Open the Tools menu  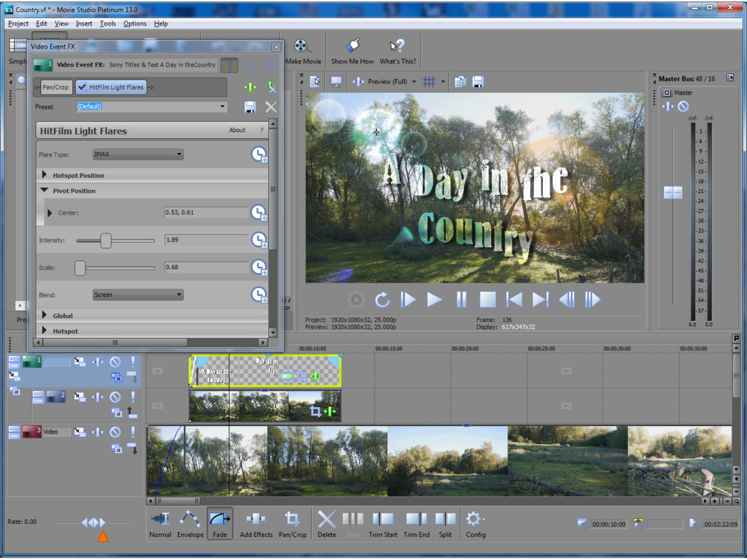coord(107,24)
